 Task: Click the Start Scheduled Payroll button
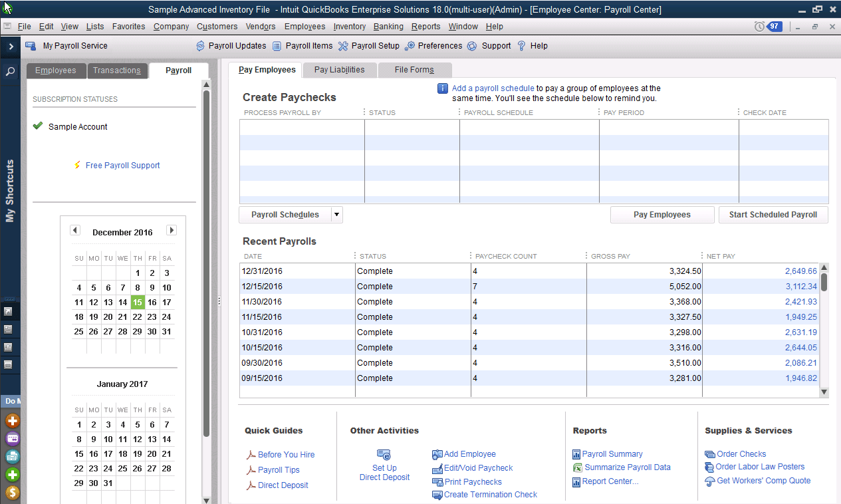[x=773, y=215]
